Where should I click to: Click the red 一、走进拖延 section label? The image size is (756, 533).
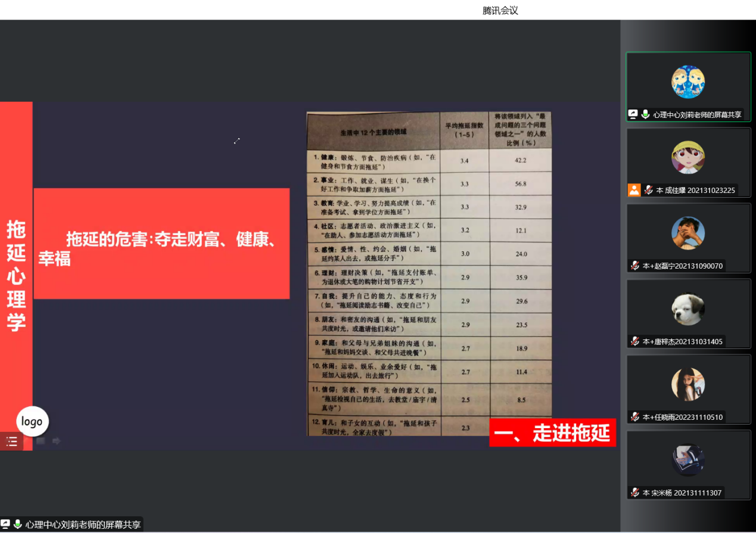click(552, 434)
